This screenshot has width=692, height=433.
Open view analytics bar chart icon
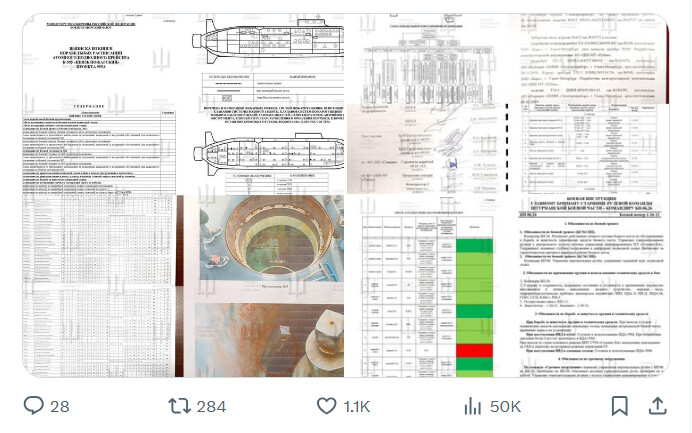click(472, 406)
